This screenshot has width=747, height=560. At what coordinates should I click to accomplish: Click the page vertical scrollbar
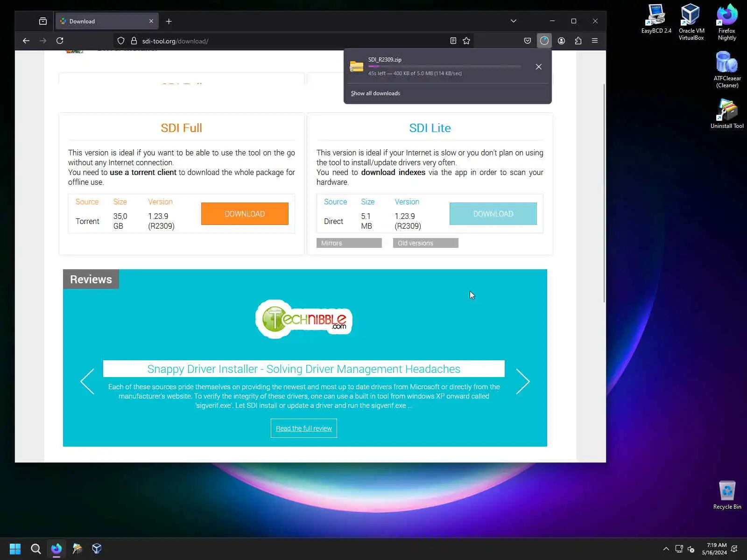(604, 193)
